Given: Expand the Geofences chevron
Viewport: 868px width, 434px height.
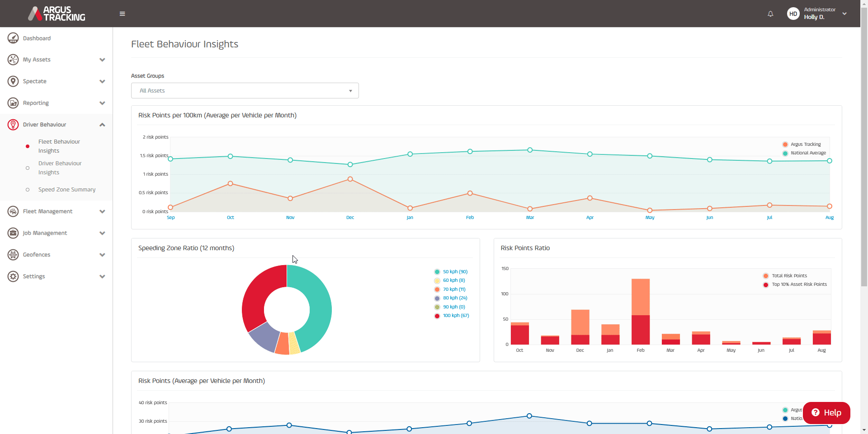Looking at the screenshot, I should pos(102,255).
